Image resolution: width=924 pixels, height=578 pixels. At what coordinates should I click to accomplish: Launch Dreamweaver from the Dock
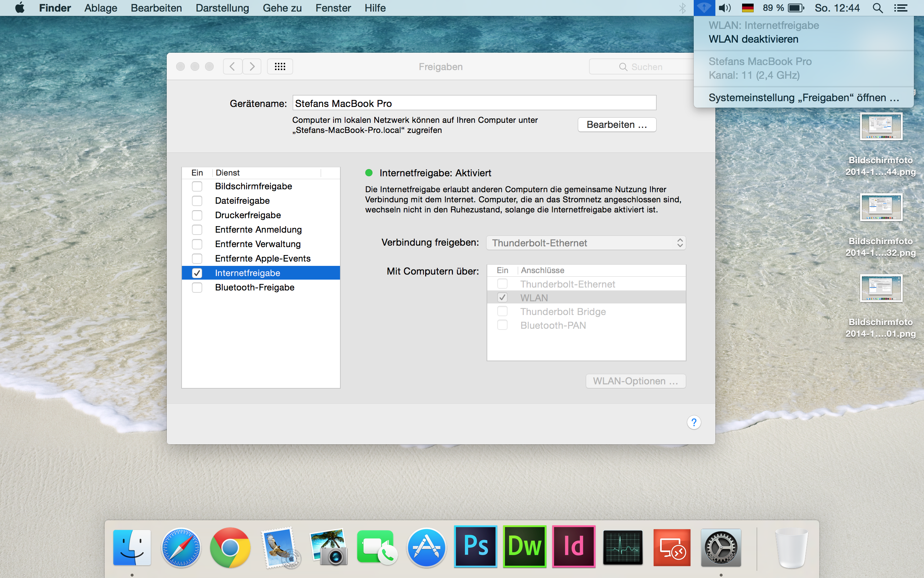pyautogui.click(x=524, y=546)
